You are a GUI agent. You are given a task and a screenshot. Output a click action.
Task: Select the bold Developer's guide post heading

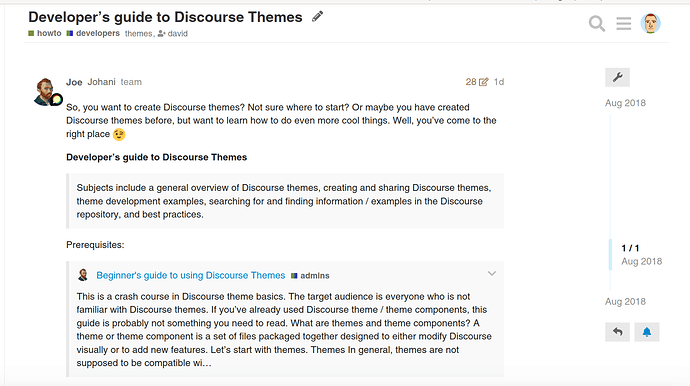(x=156, y=157)
